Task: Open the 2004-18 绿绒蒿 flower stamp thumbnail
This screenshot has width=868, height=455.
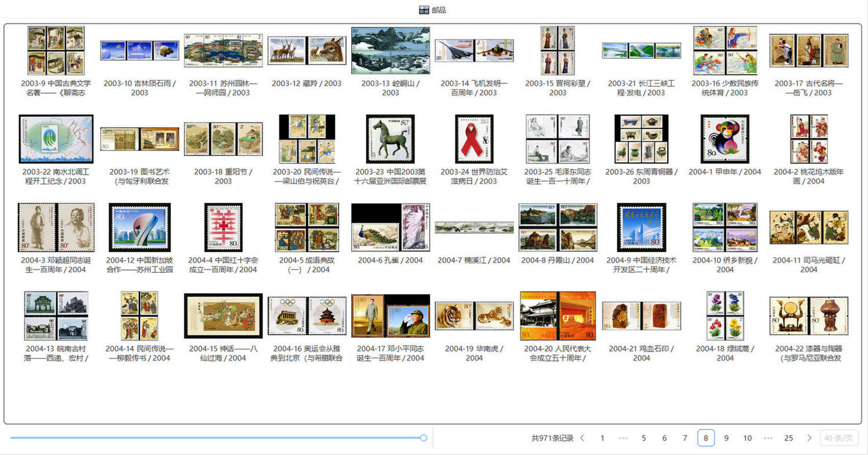Action: [x=725, y=315]
